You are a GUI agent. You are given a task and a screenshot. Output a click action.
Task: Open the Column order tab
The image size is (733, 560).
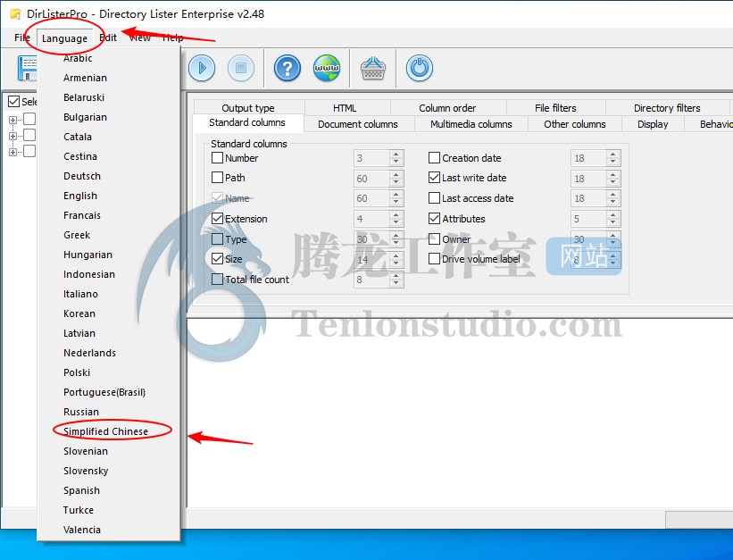click(x=447, y=107)
